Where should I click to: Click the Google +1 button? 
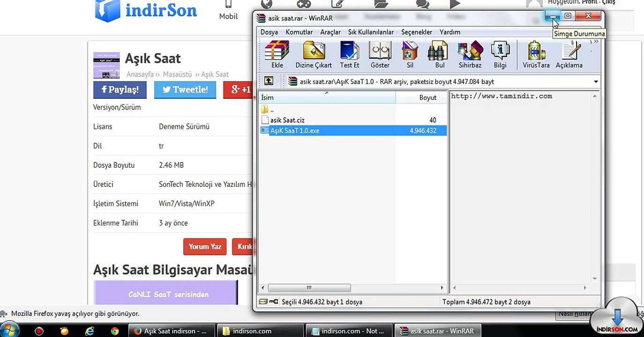coord(238,89)
